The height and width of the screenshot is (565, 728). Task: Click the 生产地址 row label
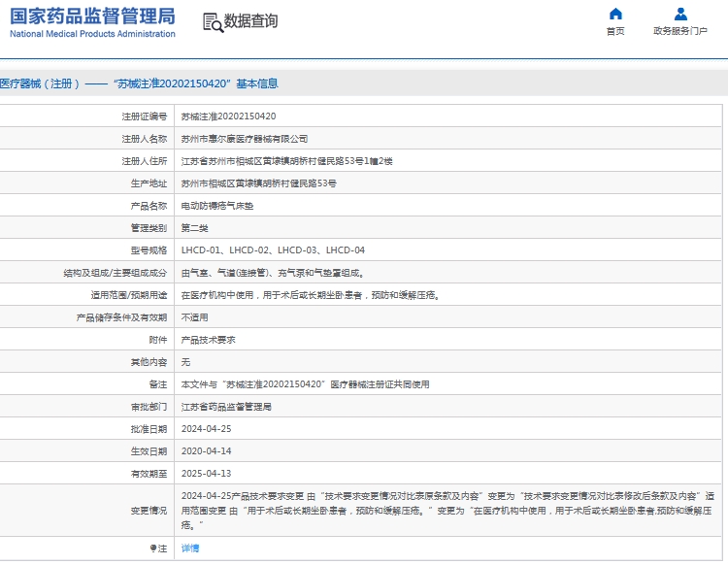[149, 183]
